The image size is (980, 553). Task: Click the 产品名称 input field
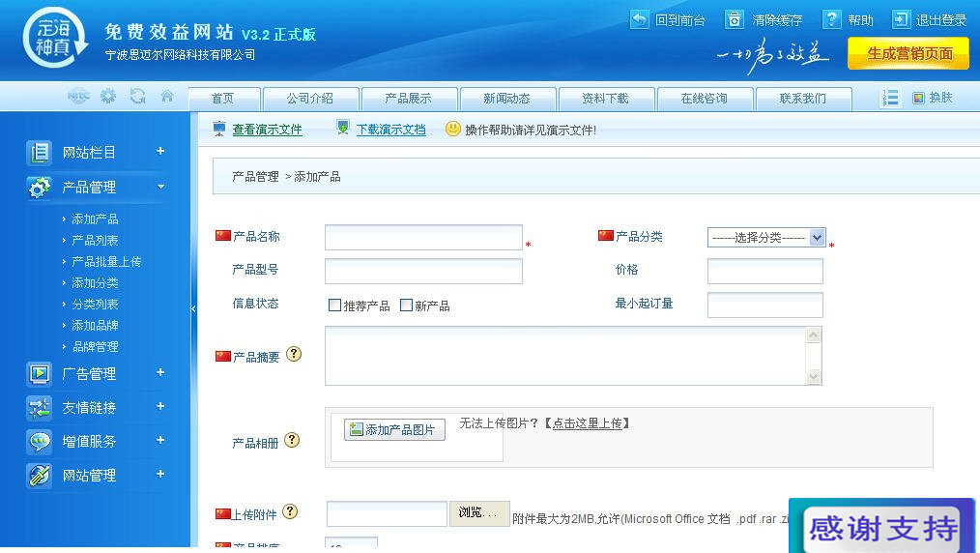pos(423,238)
